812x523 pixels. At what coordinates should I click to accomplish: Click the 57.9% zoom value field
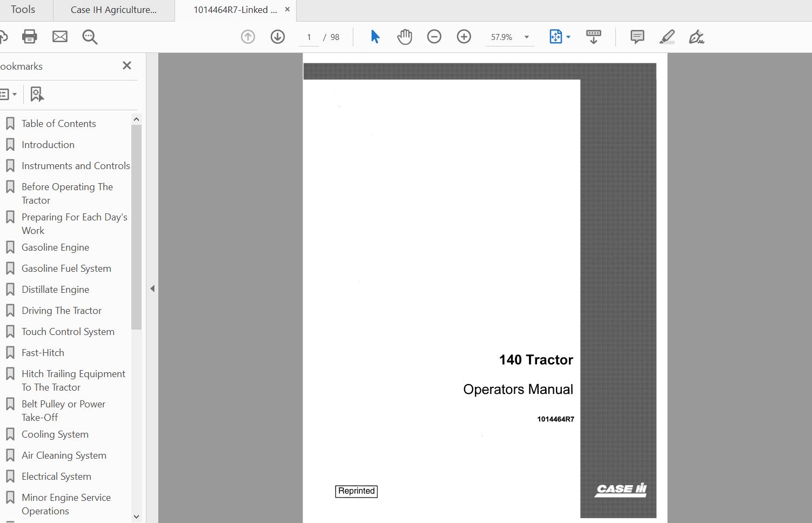click(501, 37)
